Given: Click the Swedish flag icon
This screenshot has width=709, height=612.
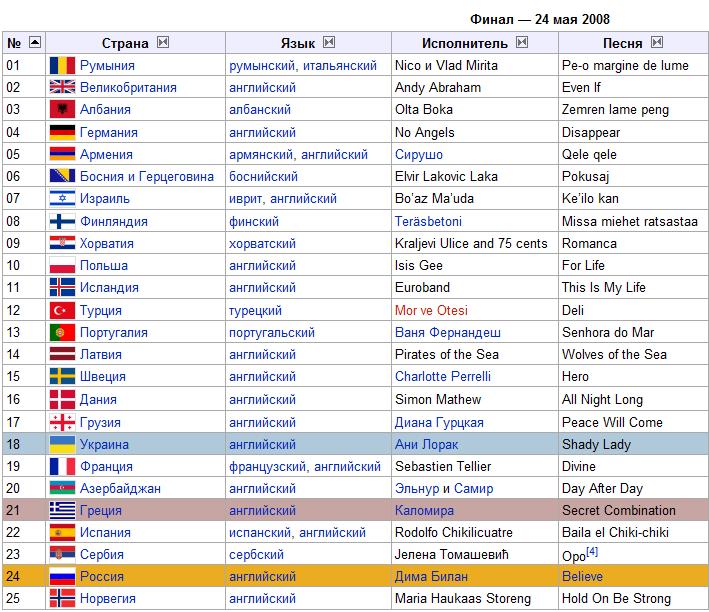Looking at the screenshot, I should [62, 377].
